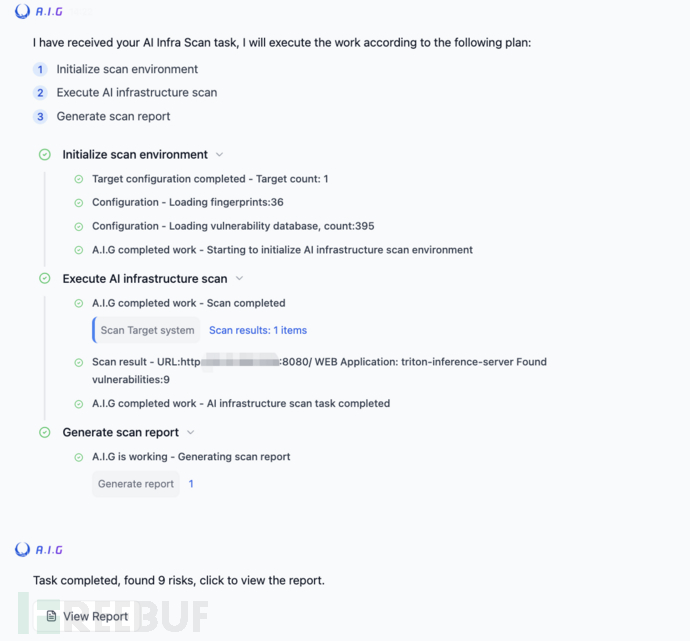This screenshot has height=641, width=690.
Task: Collapse the Execute AI infrastructure scan chevron
Action: [239, 278]
